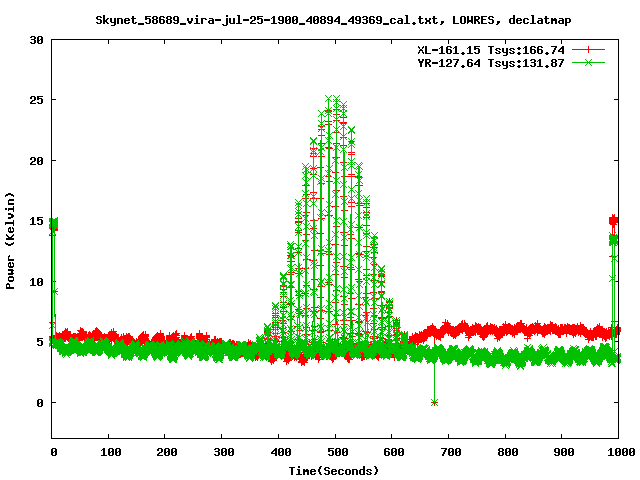Click the y-axis tick label 25
The width and height of the screenshot is (640, 480).
pyautogui.click(x=37, y=100)
